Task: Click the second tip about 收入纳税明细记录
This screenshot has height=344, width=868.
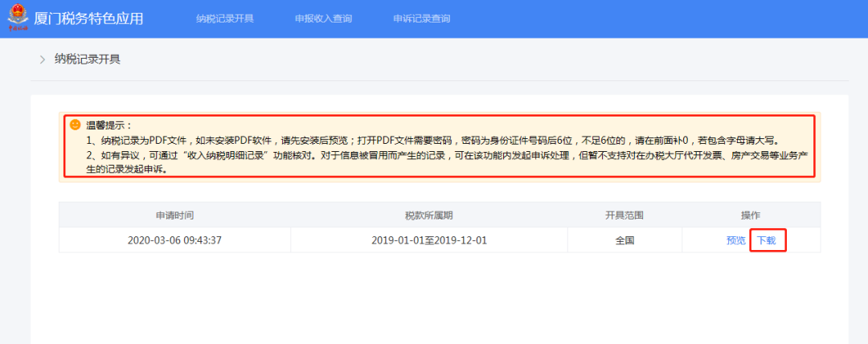Action: pos(448,162)
